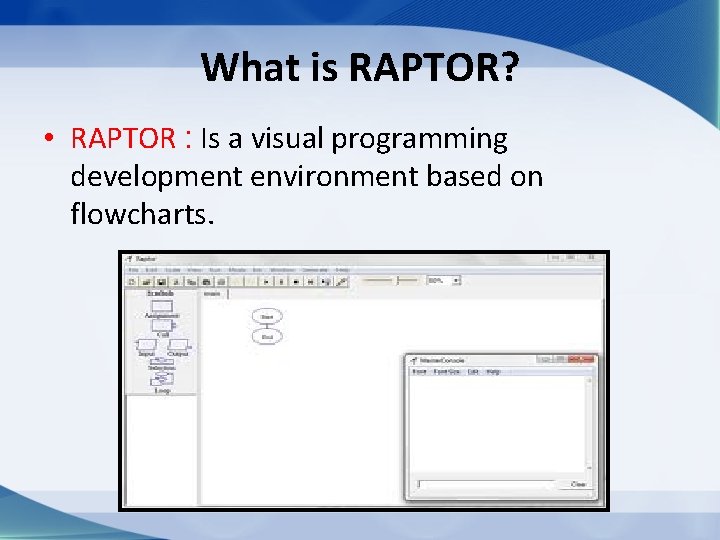This screenshot has width=720, height=540.
Task: Click the Print toolbar icon
Action: tap(221, 281)
